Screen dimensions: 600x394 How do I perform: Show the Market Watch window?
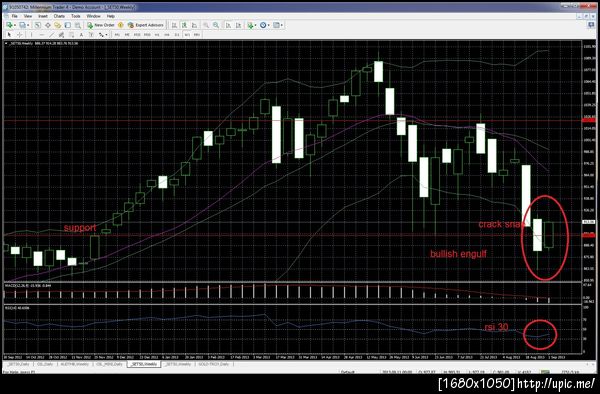coord(38,25)
